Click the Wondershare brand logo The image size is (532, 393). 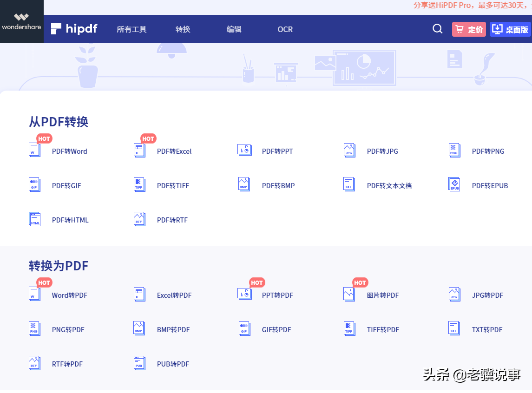(21, 21)
